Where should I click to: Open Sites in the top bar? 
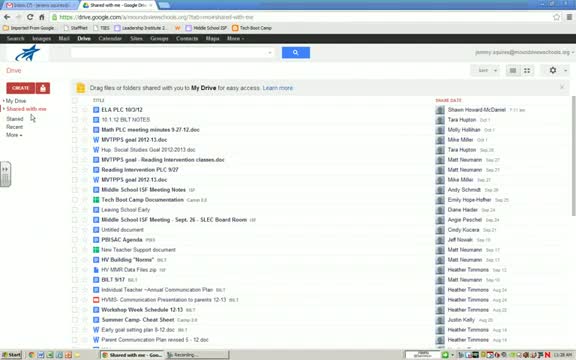(x=136, y=39)
